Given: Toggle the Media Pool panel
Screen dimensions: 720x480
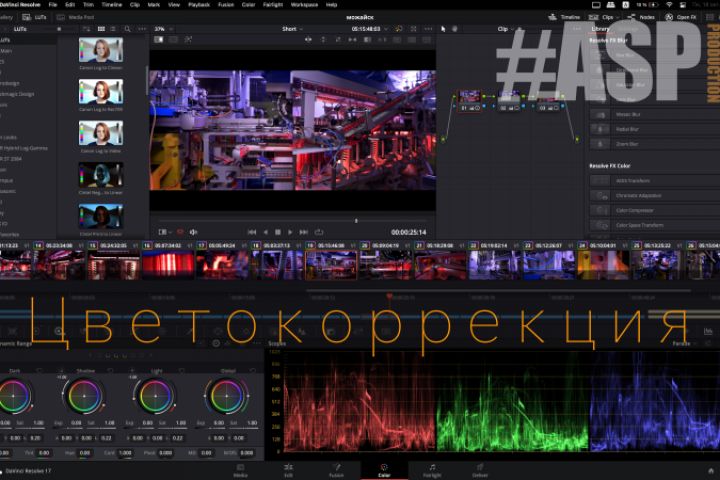Looking at the screenshot, I should coord(76,17).
